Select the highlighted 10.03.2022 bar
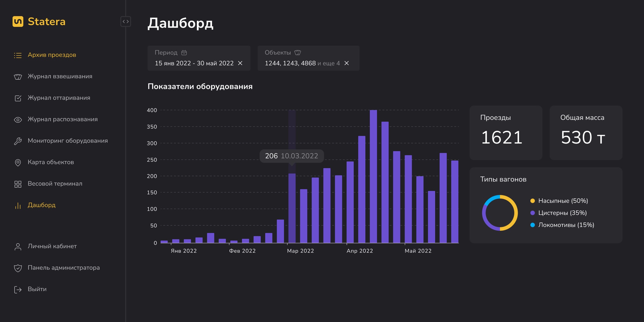 292,208
